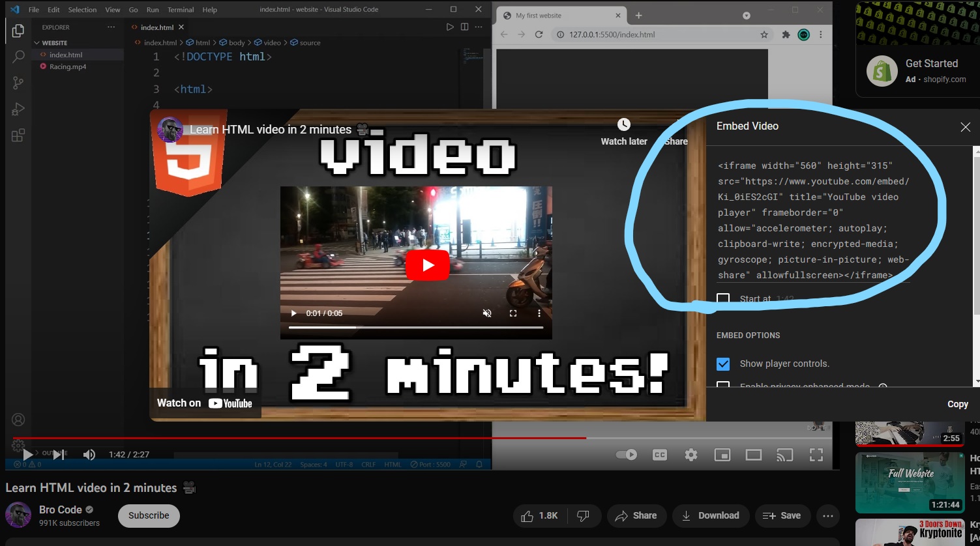This screenshot has height=546, width=980.
Task: Enter fullscreen on YouTube player
Action: tap(816, 455)
